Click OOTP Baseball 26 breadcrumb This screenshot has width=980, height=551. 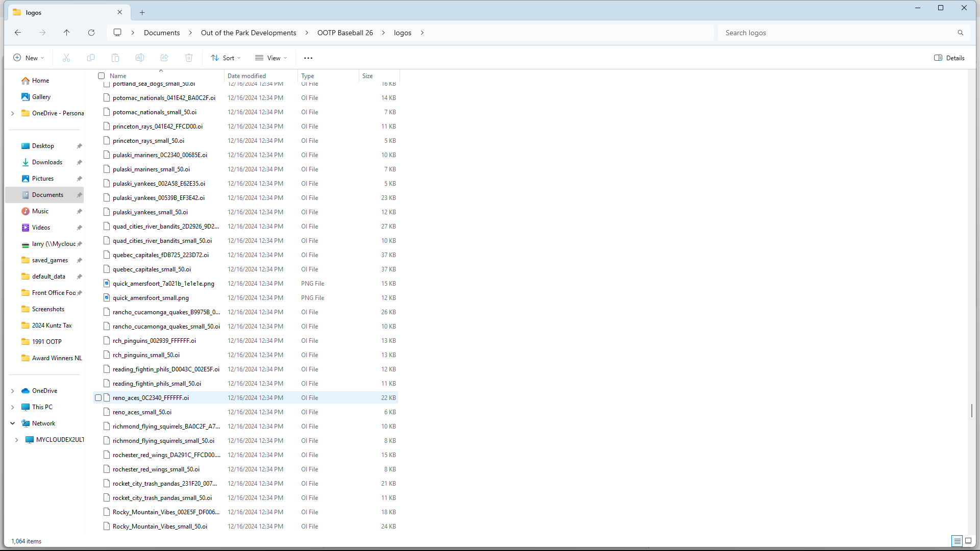(x=345, y=33)
